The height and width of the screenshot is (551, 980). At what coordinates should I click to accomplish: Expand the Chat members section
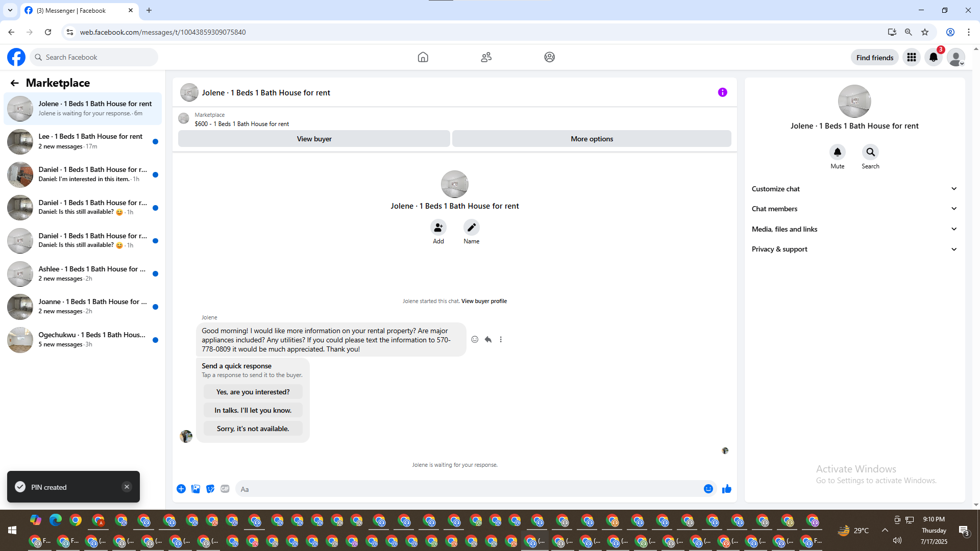[854, 209]
